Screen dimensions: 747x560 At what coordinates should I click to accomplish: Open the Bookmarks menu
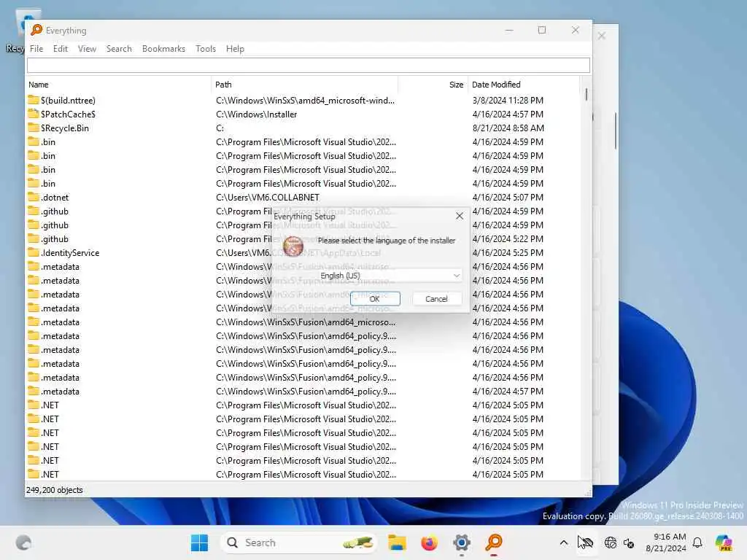(163, 49)
